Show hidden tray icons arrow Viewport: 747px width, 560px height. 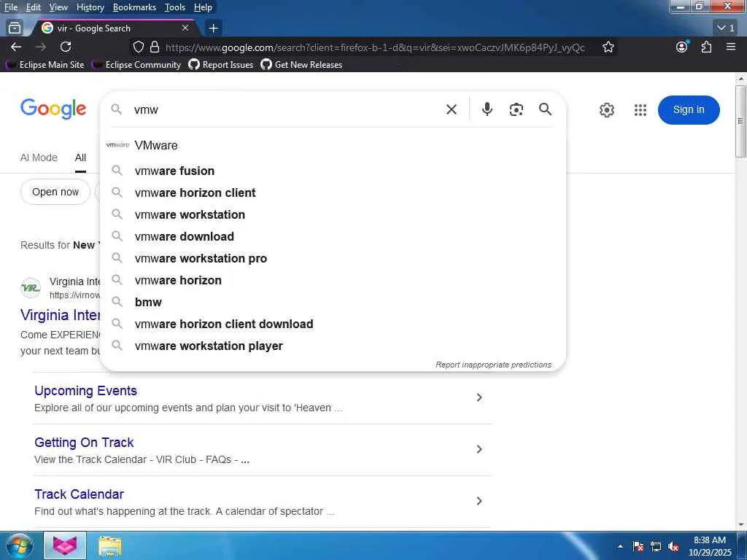(620, 547)
